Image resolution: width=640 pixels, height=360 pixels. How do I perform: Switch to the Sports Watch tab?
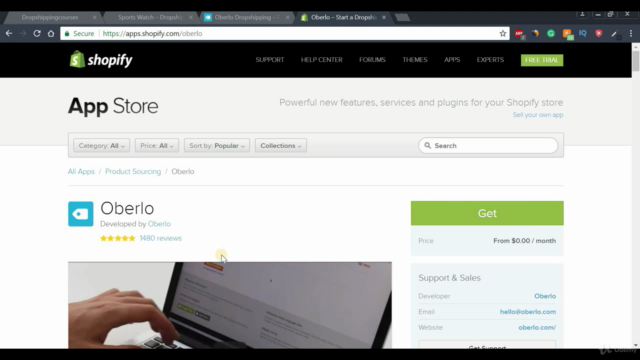(x=149, y=17)
